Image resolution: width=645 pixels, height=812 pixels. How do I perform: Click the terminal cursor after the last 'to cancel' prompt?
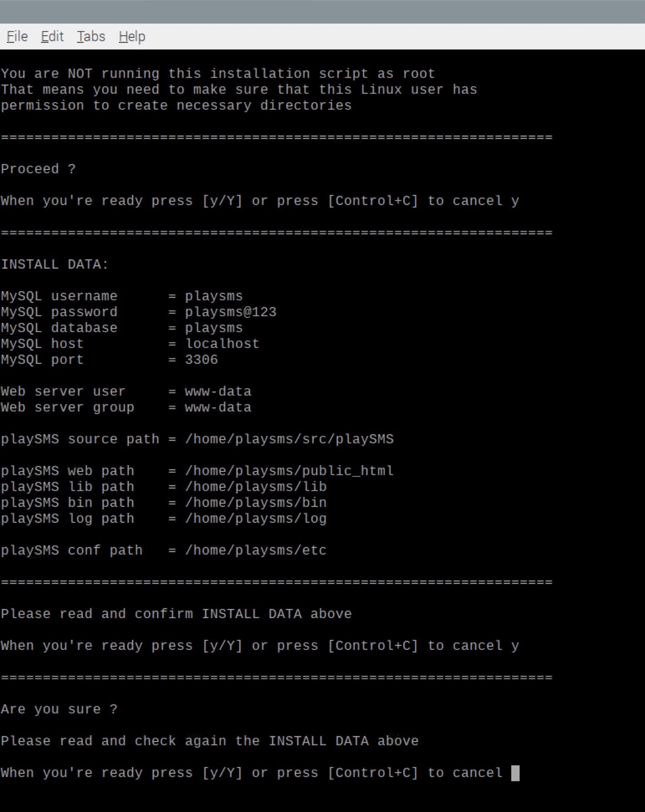coord(515,773)
